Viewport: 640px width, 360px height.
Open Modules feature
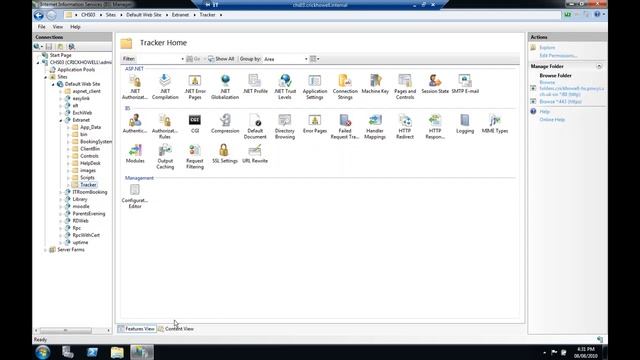(x=135, y=153)
